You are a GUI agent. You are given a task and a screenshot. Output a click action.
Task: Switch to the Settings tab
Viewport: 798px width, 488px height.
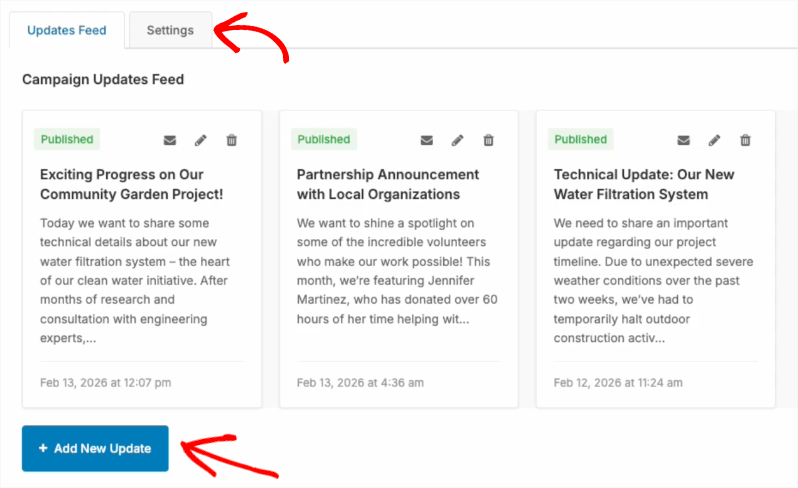click(170, 30)
